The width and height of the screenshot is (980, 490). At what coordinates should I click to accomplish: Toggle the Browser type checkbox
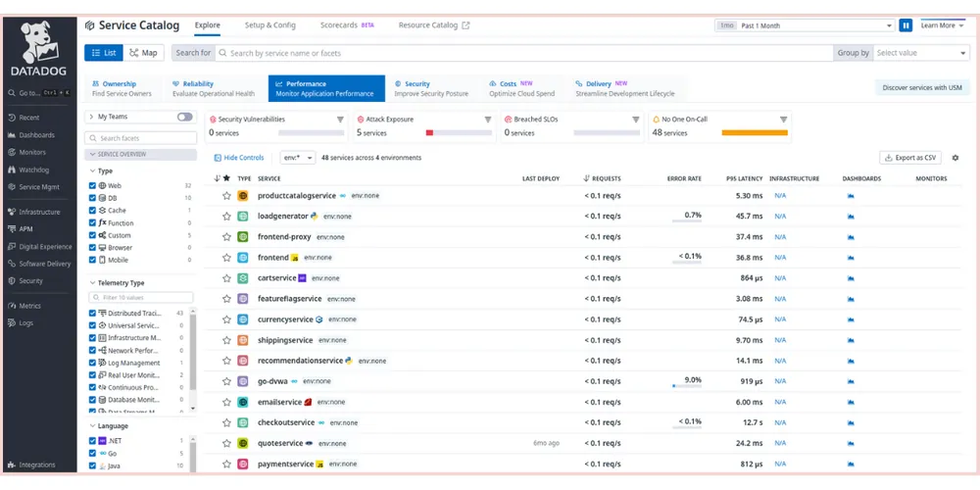(x=92, y=248)
